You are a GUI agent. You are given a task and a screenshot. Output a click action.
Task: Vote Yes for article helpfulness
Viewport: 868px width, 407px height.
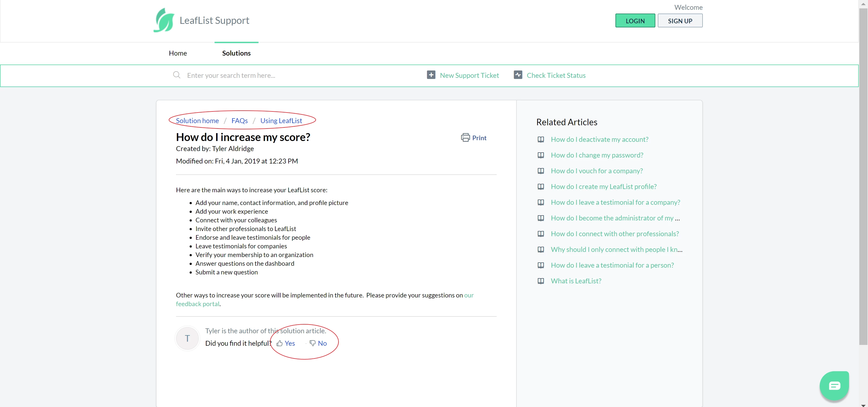click(289, 343)
